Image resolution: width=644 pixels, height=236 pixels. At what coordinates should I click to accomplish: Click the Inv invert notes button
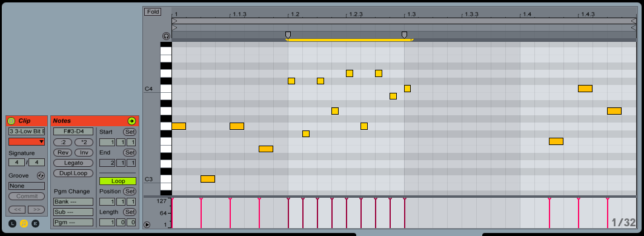tap(84, 152)
